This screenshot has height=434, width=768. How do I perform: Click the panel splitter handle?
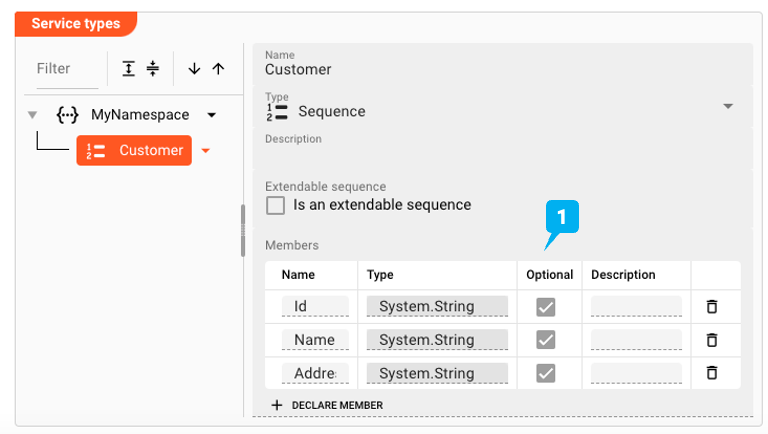(243, 230)
